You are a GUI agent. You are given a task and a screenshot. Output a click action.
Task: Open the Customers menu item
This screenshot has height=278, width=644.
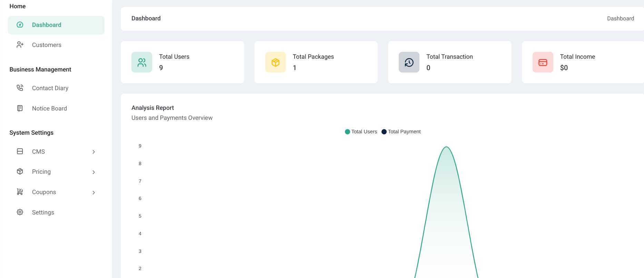(x=47, y=45)
